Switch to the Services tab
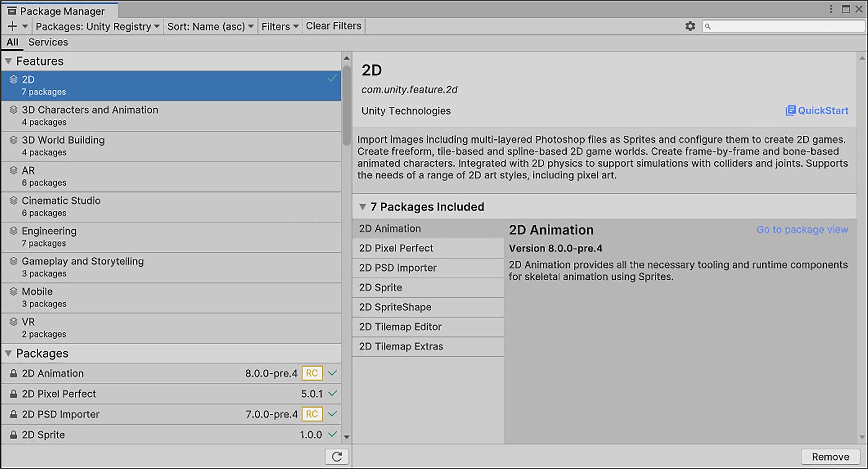 tap(48, 43)
